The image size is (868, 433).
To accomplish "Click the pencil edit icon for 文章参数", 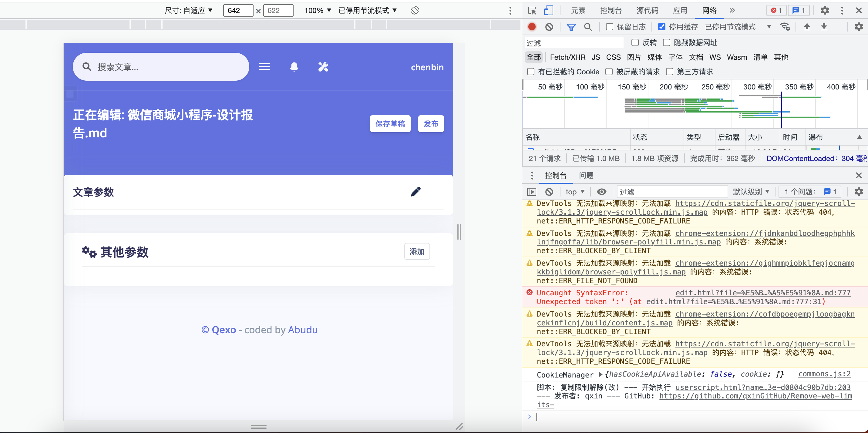I will (x=415, y=191).
